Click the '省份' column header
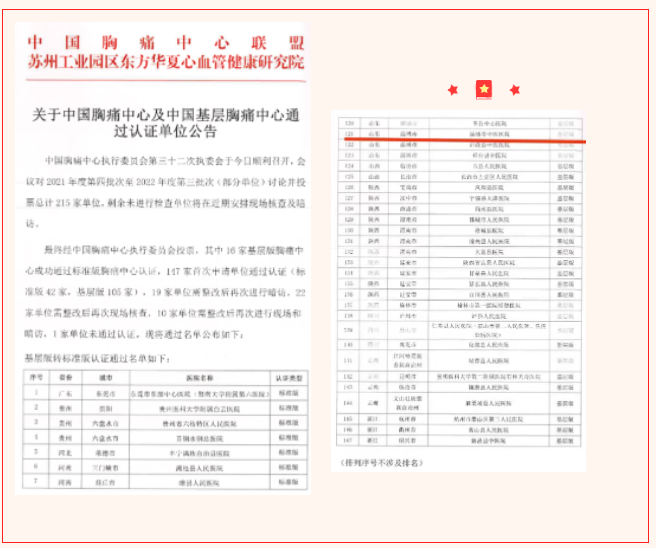The height and width of the screenshot is (548, 656). point(66,377)
